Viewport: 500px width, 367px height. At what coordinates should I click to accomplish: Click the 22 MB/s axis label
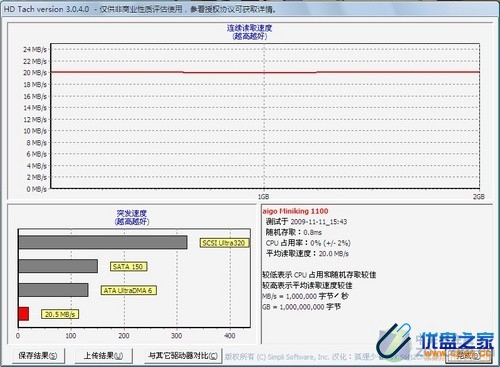coord(35,61)
